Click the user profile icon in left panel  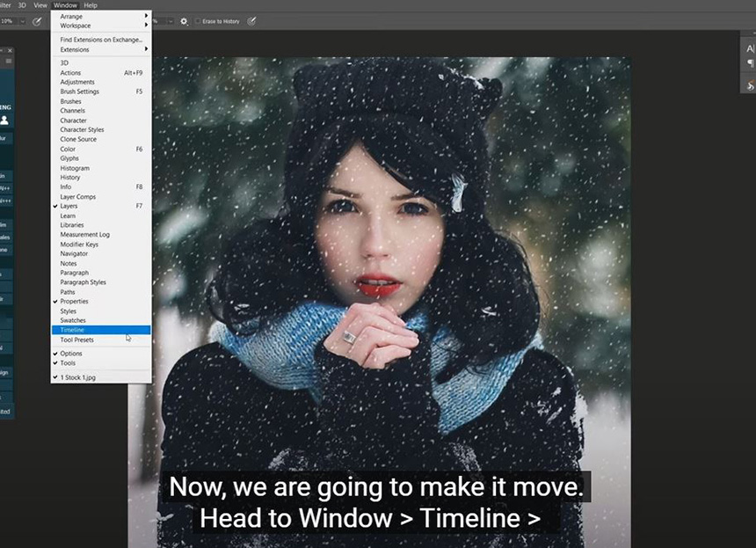pos(4,120)
